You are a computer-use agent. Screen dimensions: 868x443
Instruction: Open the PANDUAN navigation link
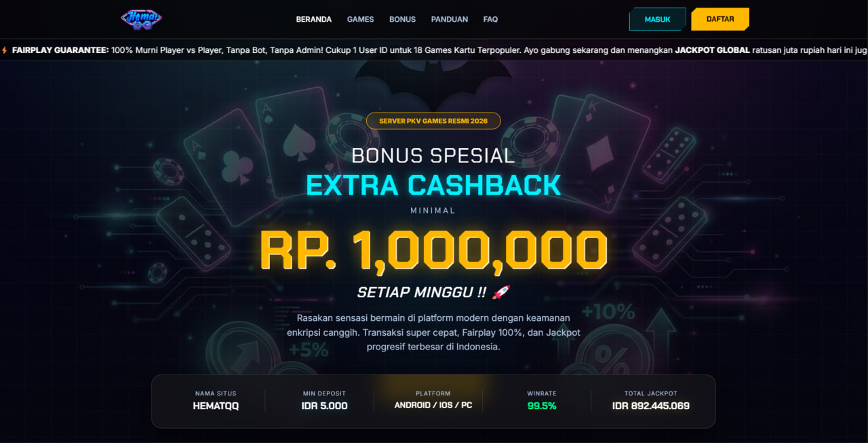(450, 20)
